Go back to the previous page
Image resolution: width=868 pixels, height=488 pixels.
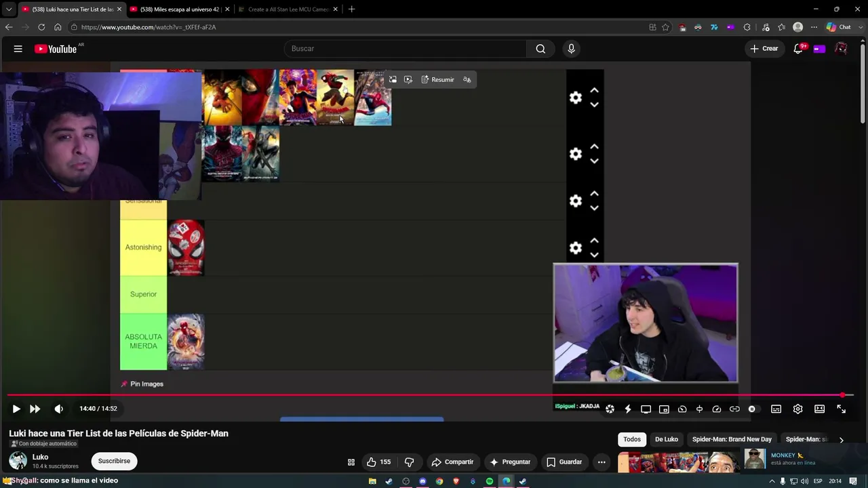9,27
